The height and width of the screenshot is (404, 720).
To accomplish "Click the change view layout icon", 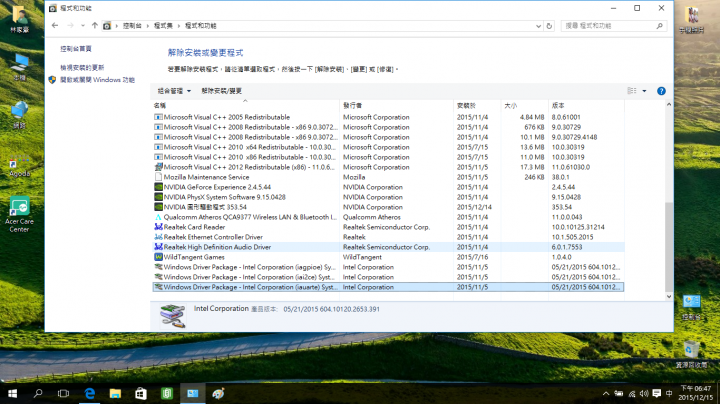I will tap(632, 91).
